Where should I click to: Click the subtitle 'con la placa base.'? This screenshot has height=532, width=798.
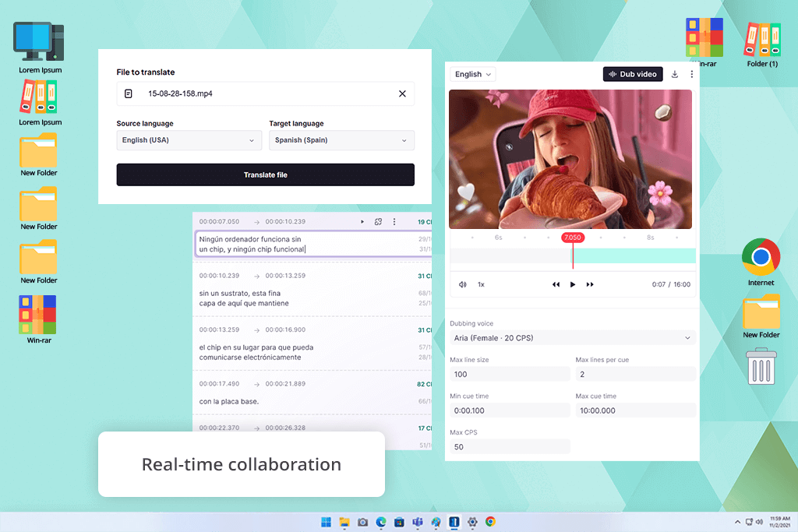[x=229, y=401]
